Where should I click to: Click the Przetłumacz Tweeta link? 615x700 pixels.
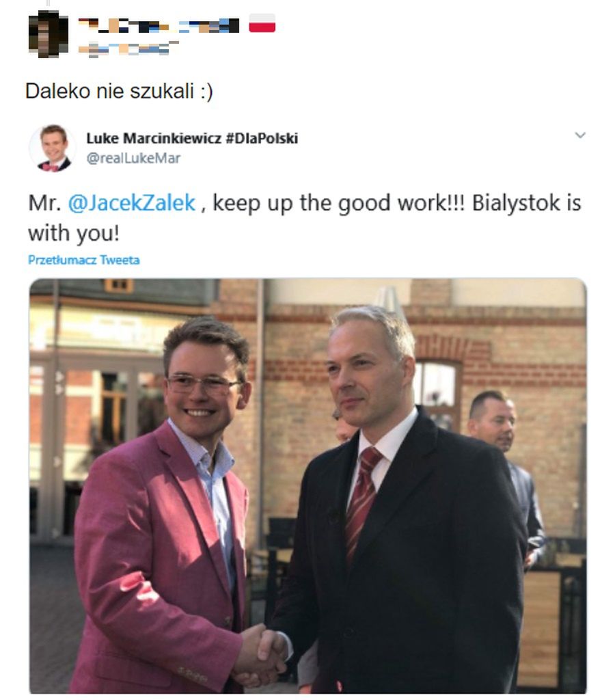84,260
